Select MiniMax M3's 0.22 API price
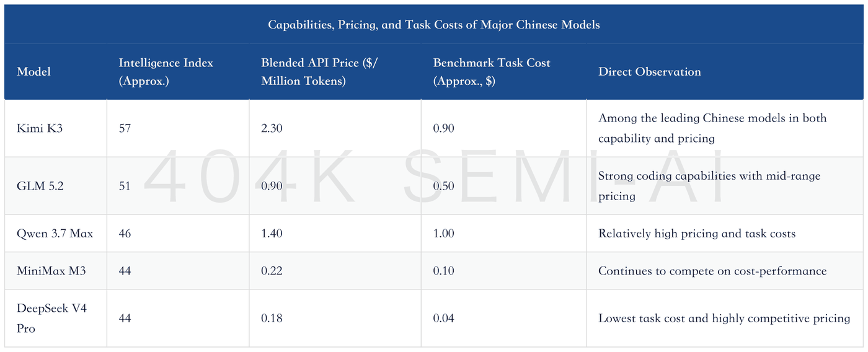 coord(272,271)
